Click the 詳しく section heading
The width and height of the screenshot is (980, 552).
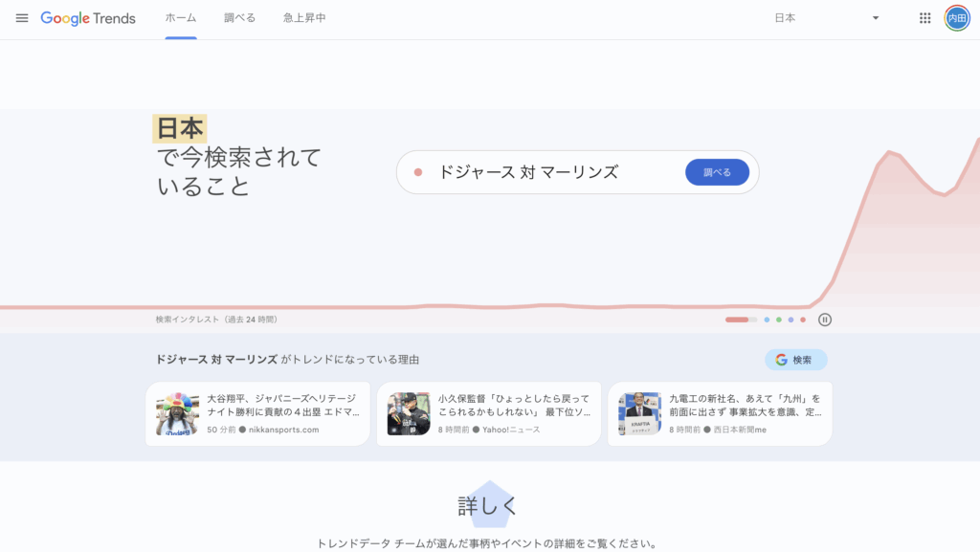[x=487, y=506]
